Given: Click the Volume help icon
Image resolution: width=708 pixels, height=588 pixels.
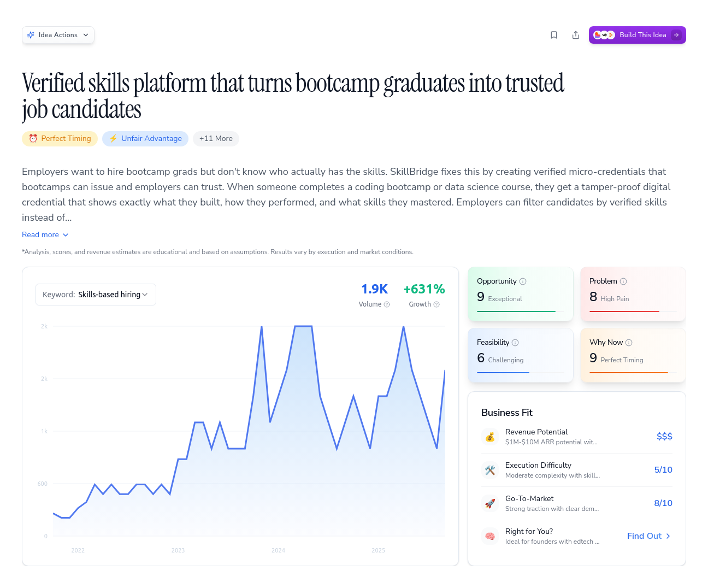Looking at the screenshot, I should (x=387, y=304).
